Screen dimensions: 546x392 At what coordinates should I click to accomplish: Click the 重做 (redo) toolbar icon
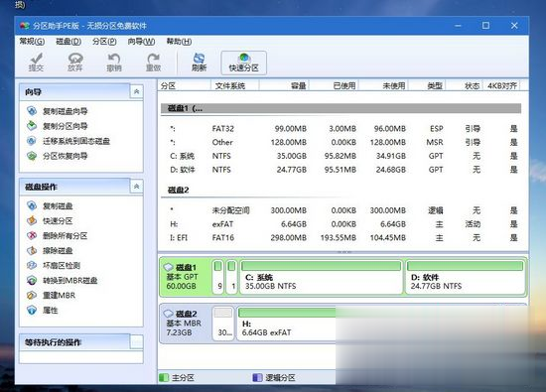(153, 63)
